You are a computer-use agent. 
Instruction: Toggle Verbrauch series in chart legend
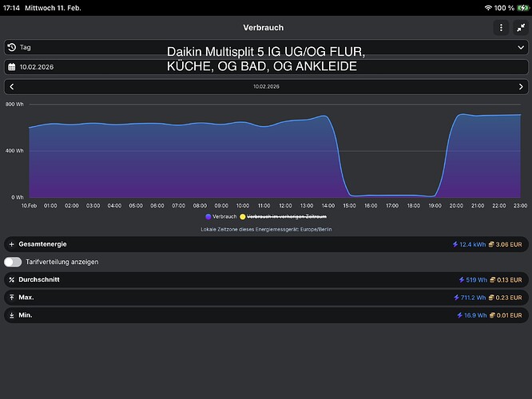(221, 216)
